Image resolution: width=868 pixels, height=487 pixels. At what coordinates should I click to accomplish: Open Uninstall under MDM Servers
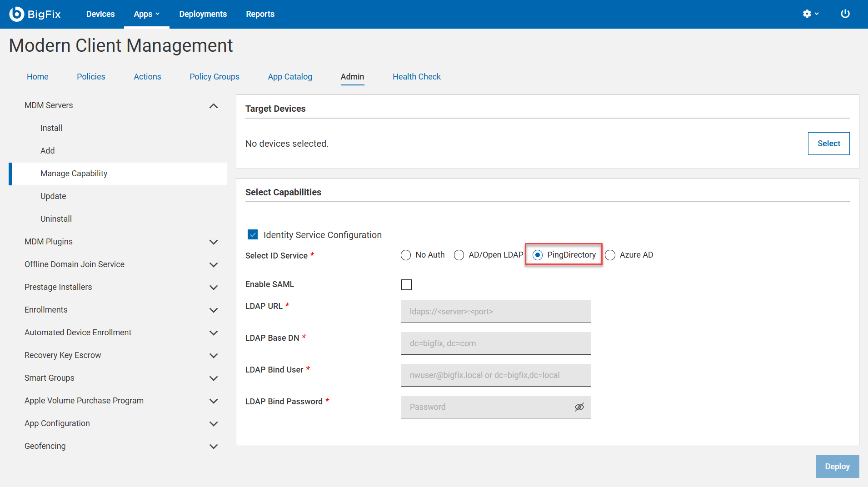point(56,219)
